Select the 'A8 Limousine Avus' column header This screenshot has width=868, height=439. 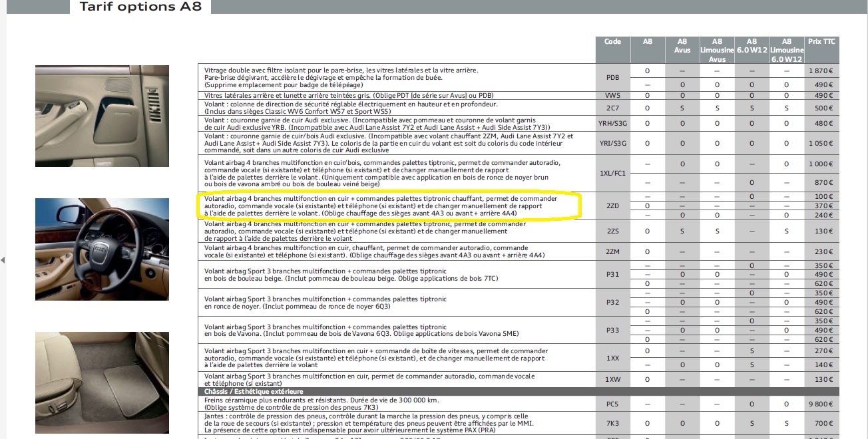coord(717,50)
